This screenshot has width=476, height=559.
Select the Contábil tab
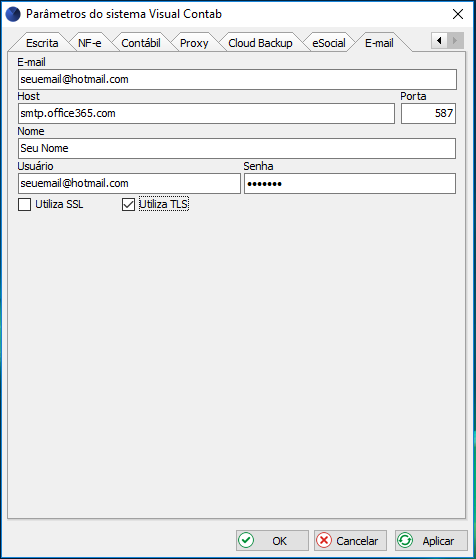click(141, 43)
